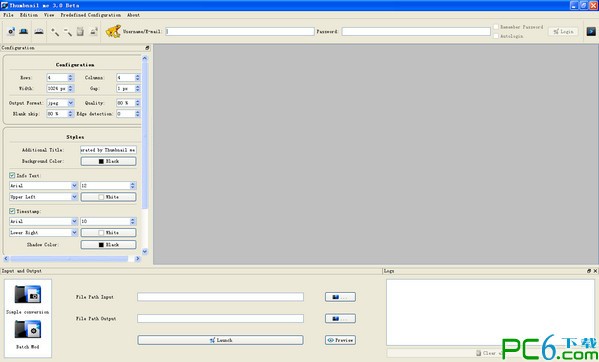
Task: Click the Additional Title text field
Action: [x=108, y=150]
